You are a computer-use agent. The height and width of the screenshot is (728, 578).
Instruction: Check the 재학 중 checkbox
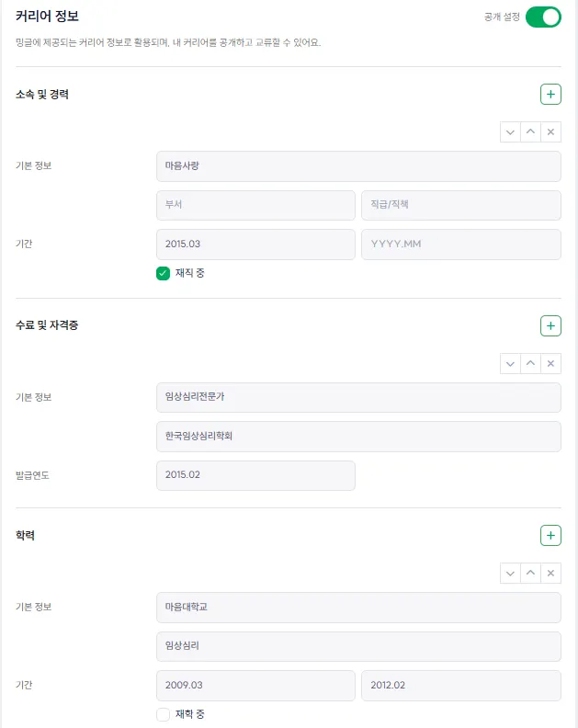pyautogui.click(x=164, y=714)
